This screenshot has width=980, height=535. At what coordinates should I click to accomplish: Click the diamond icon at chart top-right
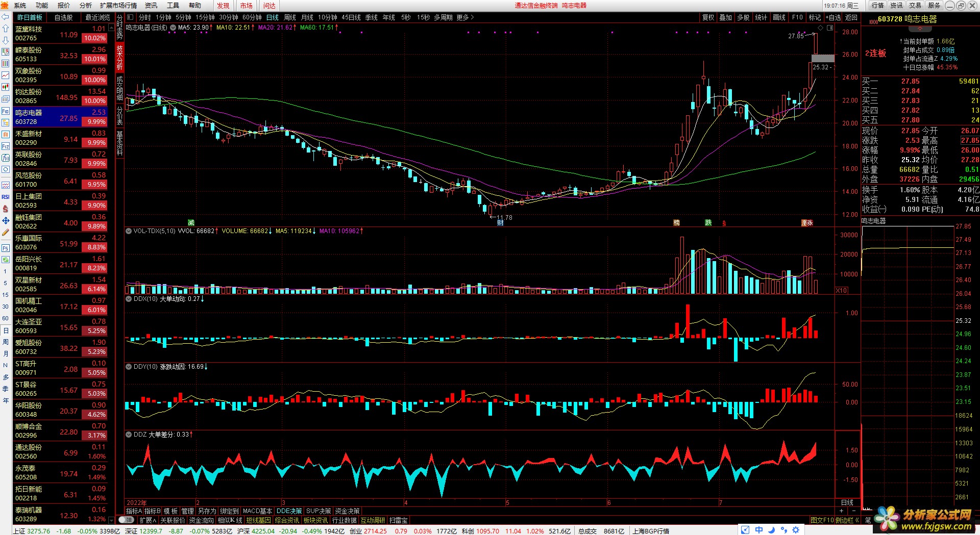(821, 28)
